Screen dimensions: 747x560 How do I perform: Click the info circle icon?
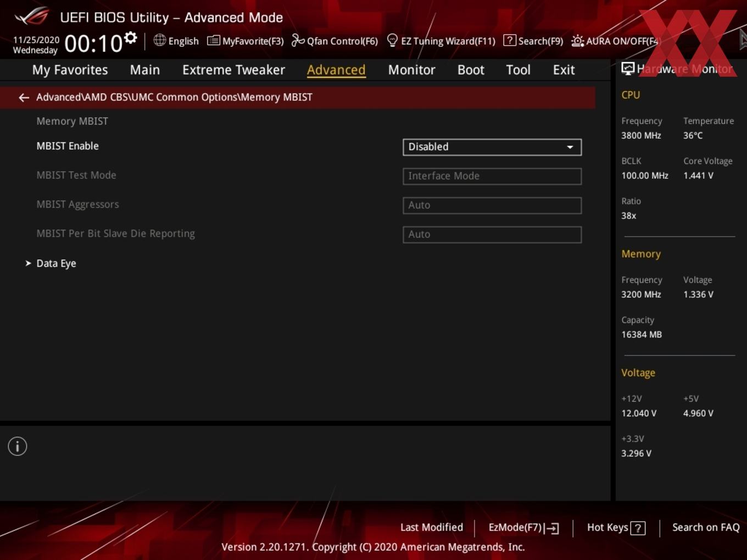(18, 446)
